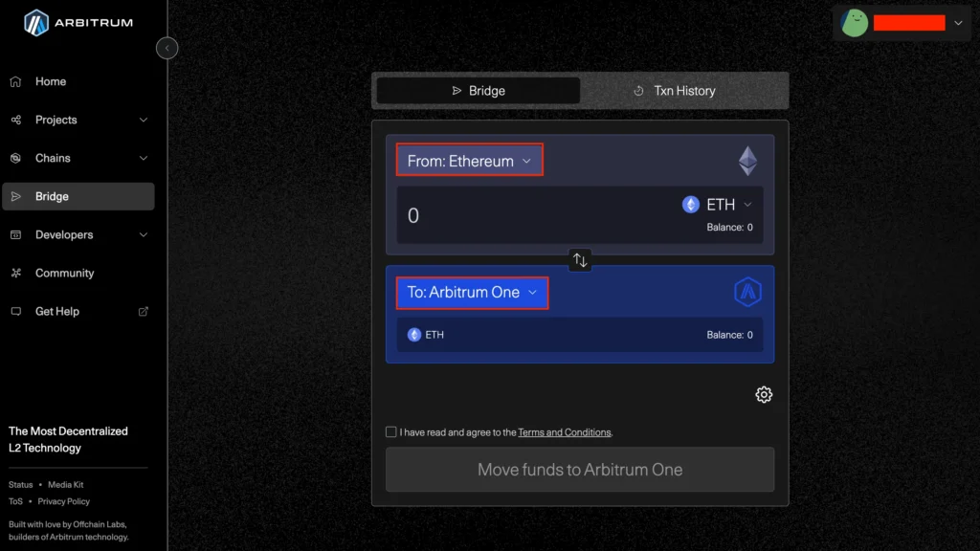The image size is (980, 551).
Task: Check the Terms and Conditions agreement box
Action: click(x=390, y=431)
